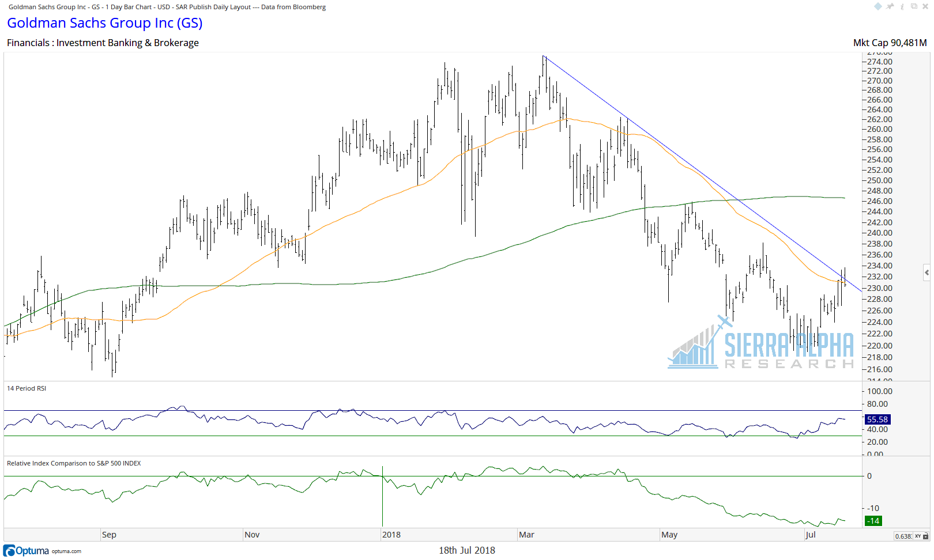Expand the side panel arrow on the right edge
934x560 pixels.
point(927,273)
